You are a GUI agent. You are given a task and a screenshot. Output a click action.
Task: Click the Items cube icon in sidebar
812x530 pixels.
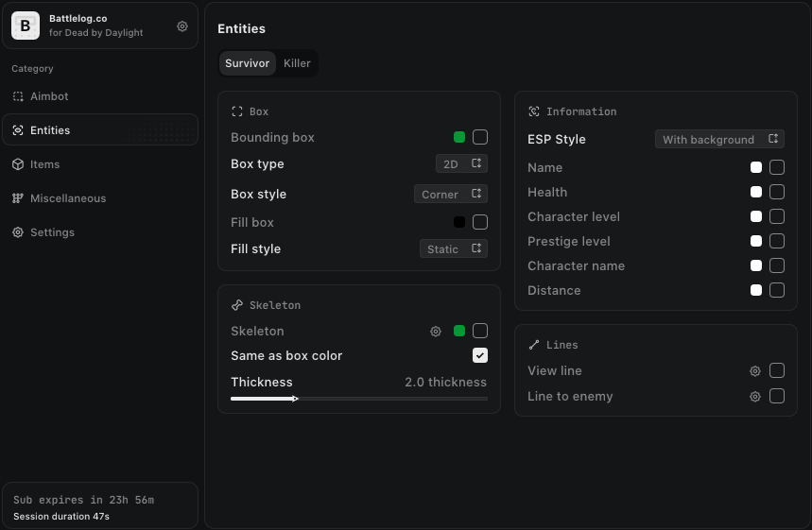click(18, 164)
